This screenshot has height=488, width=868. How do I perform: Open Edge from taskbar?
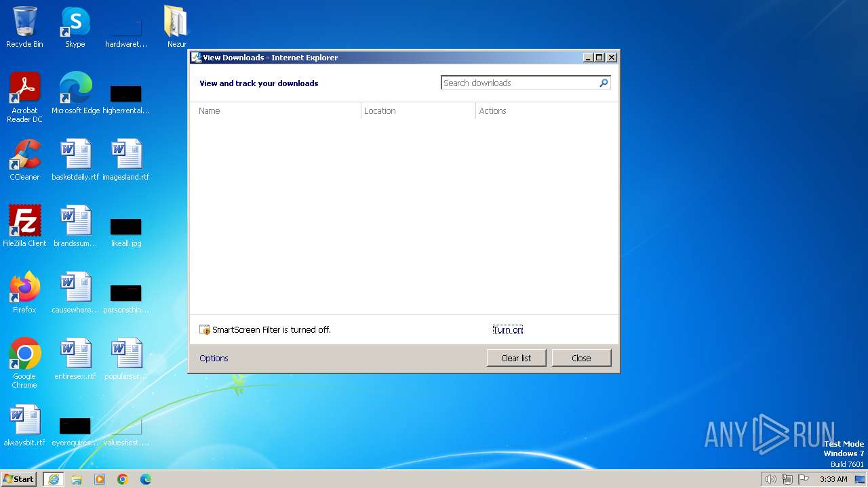coord(146,479)
